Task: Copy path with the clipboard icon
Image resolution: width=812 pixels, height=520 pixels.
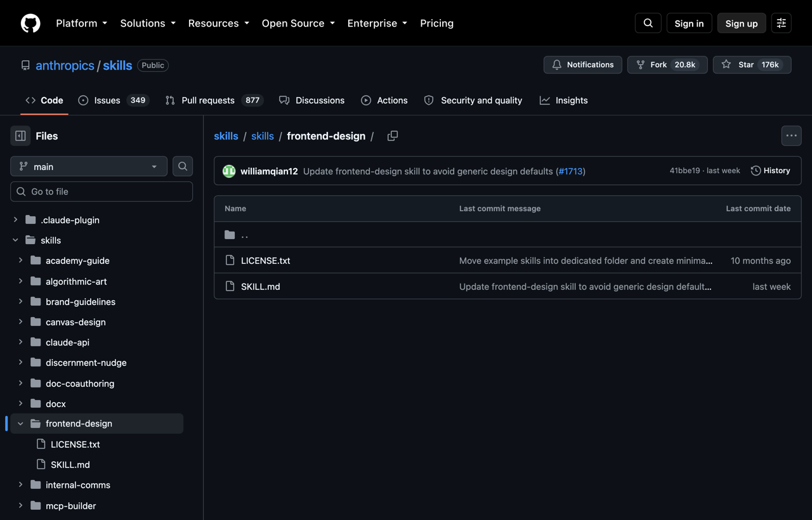Action: (x=393, y=136)
